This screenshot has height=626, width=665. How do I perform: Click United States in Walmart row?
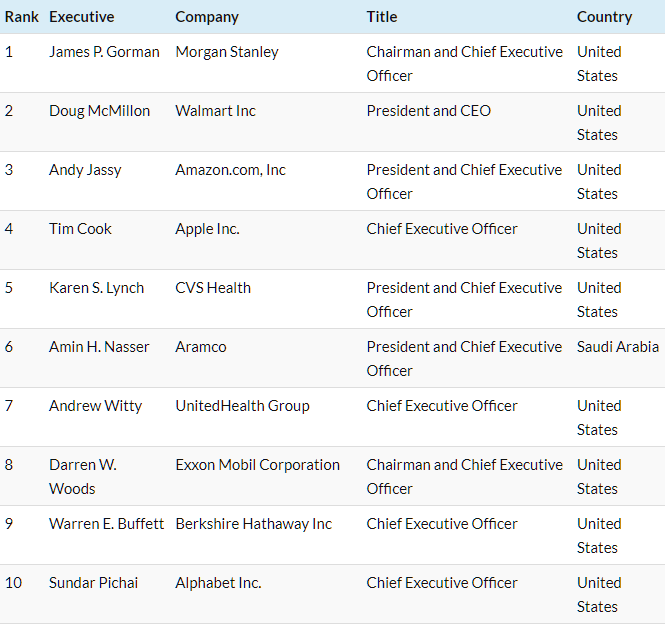pos(599,123)
